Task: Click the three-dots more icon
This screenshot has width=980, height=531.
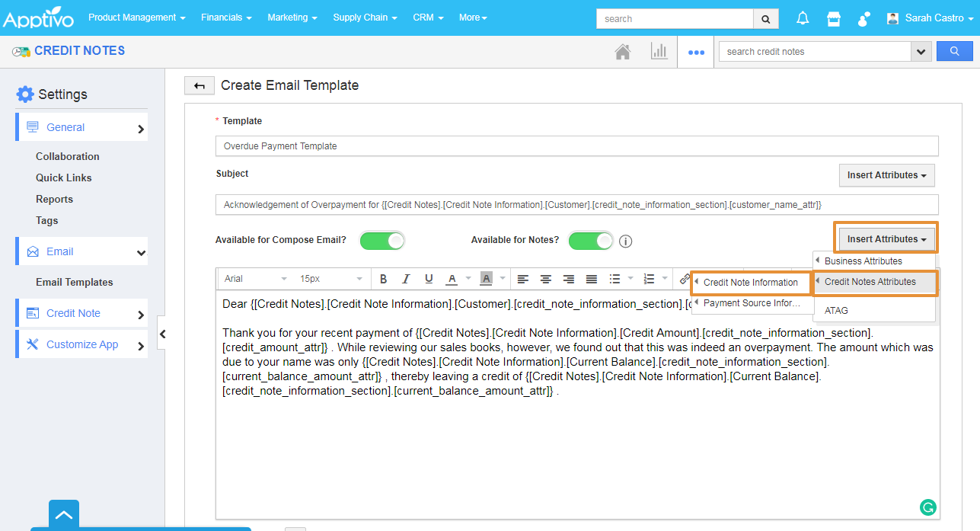Action: (x=696, y=53)
